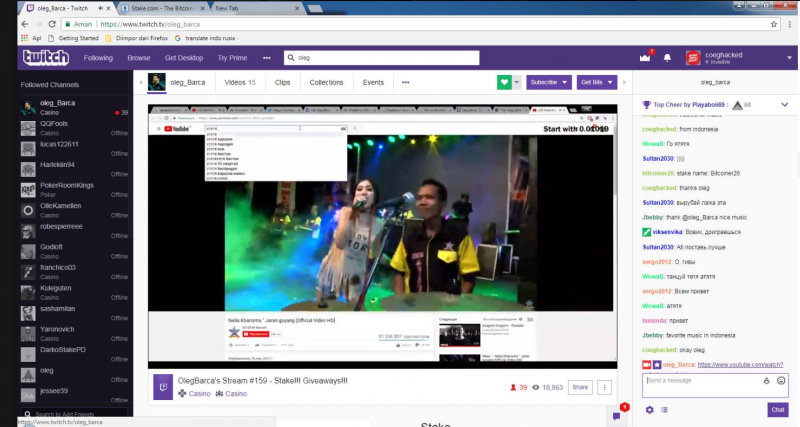Screen dimensions: 800x427
Task: Open chat settings gear icon
Action: [x=649, y=410]
